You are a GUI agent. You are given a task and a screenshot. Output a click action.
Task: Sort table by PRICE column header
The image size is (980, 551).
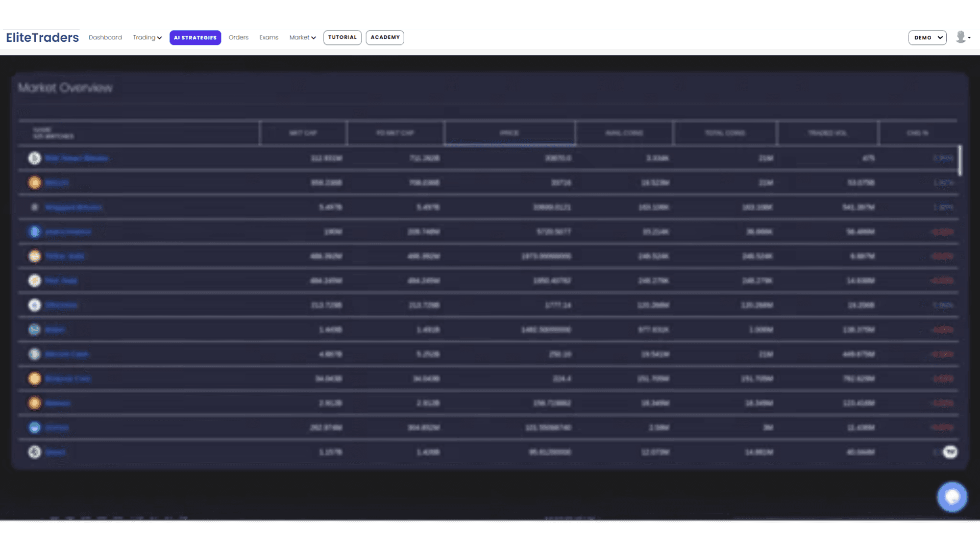[509, 133]
